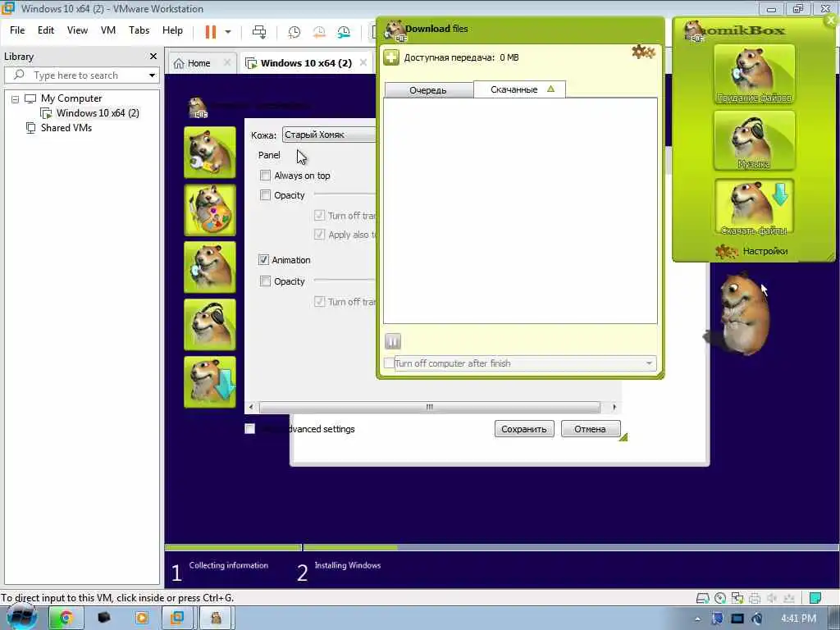Open the Edit menu
The image size is (840, 630).
[46, 30]
